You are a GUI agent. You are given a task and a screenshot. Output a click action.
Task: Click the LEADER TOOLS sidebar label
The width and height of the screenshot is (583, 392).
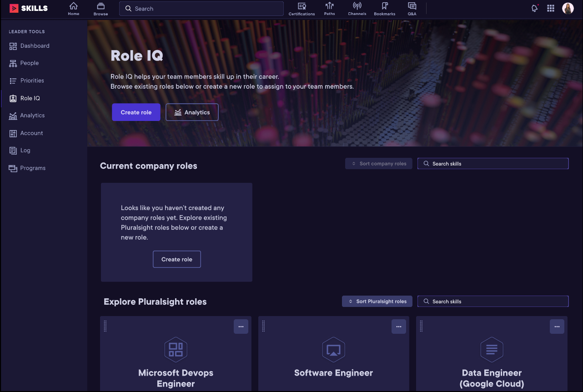tap(27, 32)
